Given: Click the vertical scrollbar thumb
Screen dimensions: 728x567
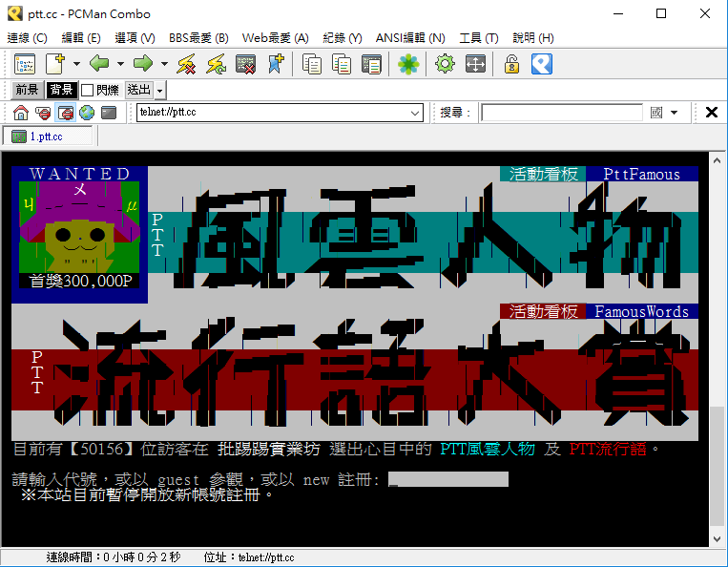Looking at the screenshot, I should click(717, 466).
